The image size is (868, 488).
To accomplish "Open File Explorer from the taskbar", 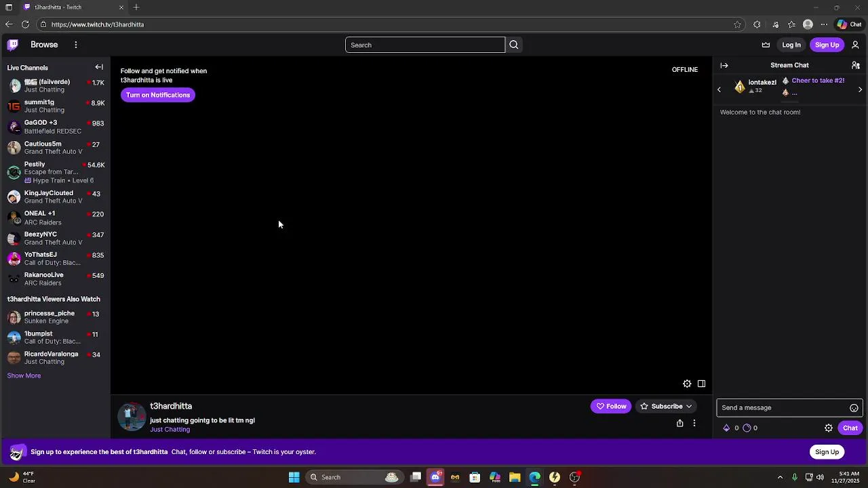I will pyautogui.click(x=515, y=477).
